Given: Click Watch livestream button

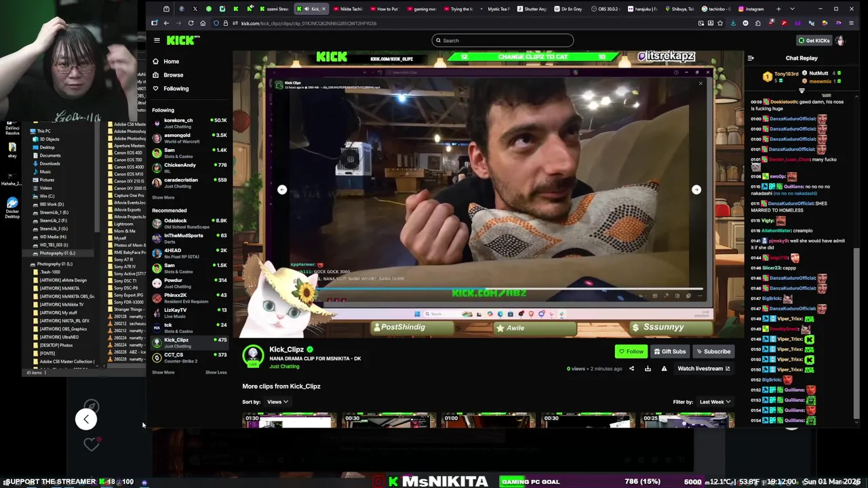Looking at the screenshot, I should click(704, 369).
